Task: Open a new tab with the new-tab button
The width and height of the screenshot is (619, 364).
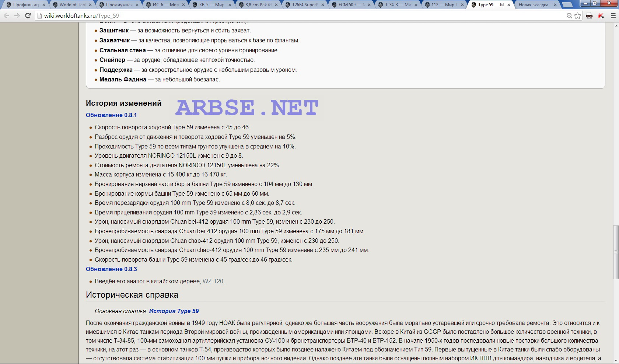Action: (x=567, y=5)
